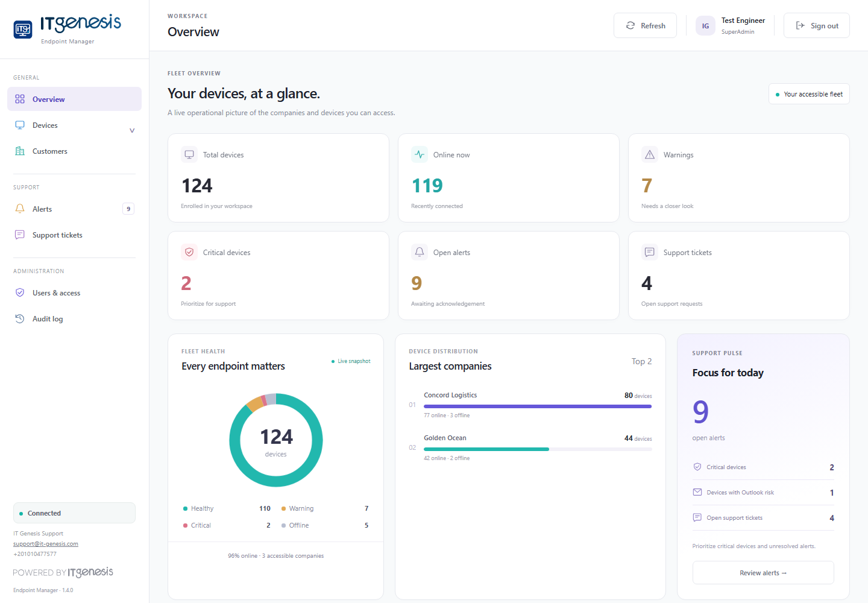
Task: Click the Open alerts bell icon card
Action: 420,252
